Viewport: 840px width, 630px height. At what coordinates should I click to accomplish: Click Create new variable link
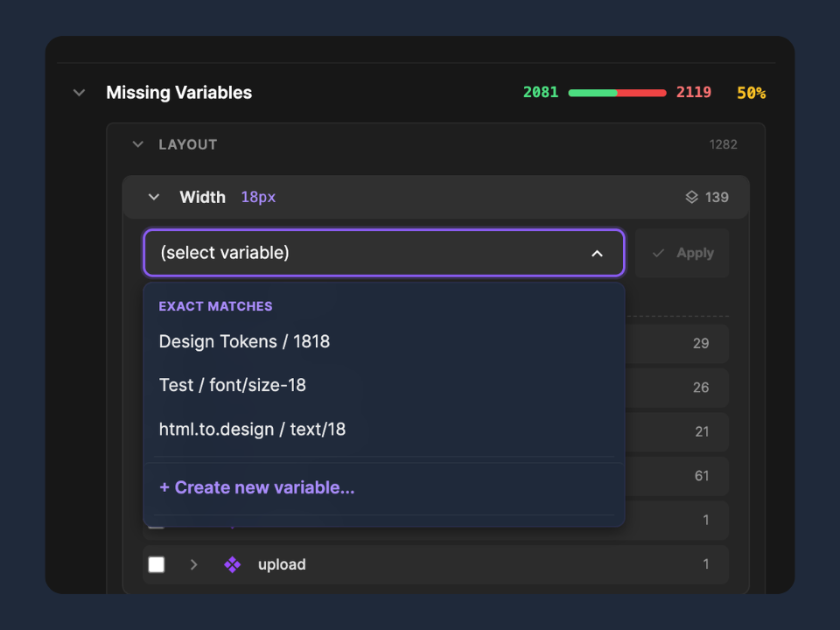257,487
